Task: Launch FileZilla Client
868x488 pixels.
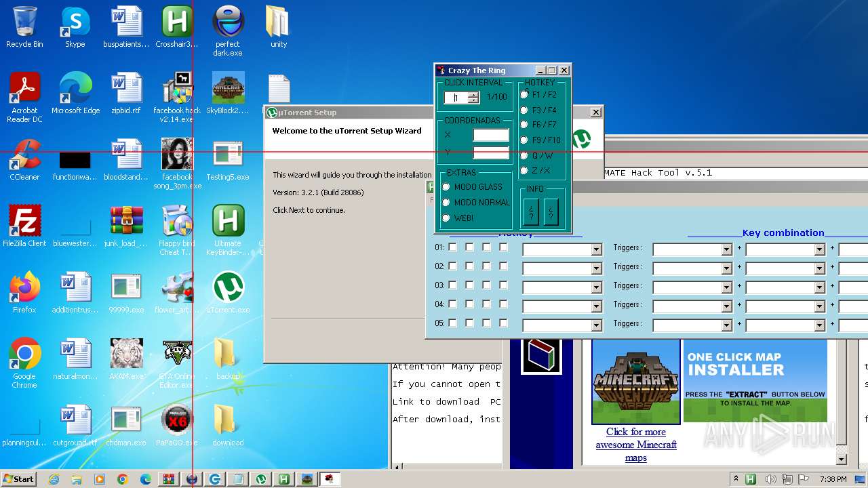Action: point(24,227)
